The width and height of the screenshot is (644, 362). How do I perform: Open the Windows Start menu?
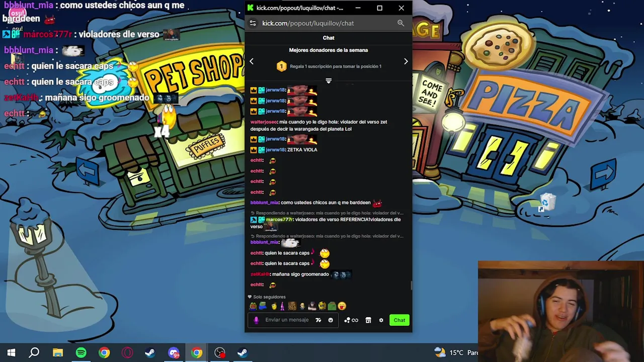pyautogui.click(x=11, y=353)
